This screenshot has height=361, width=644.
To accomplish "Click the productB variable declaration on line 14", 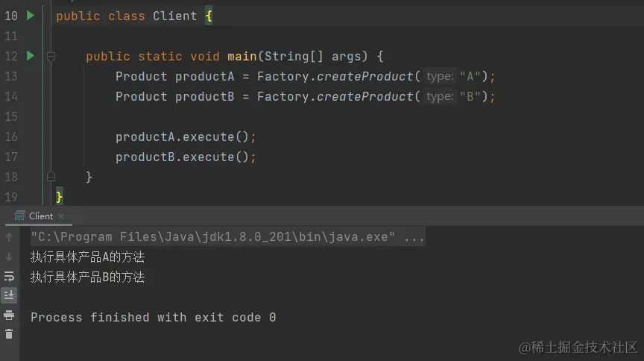I will pos(204,97).
